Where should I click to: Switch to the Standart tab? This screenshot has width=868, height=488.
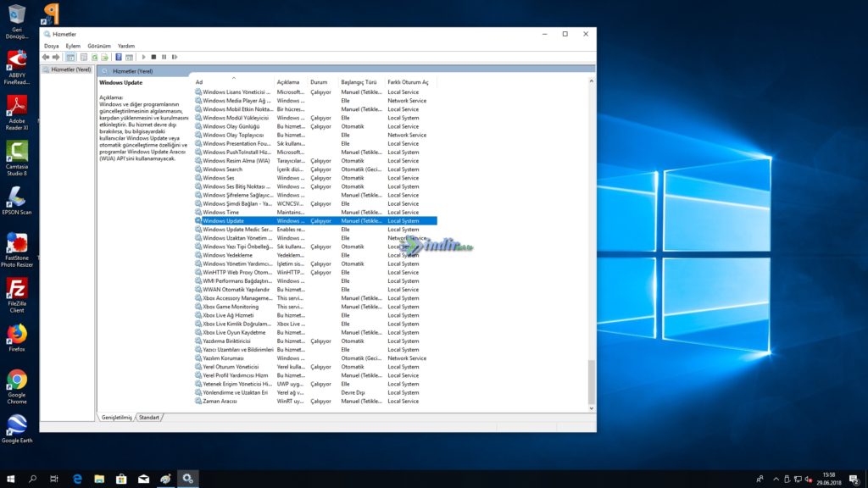pyautogui.click(x=149, y=417)
